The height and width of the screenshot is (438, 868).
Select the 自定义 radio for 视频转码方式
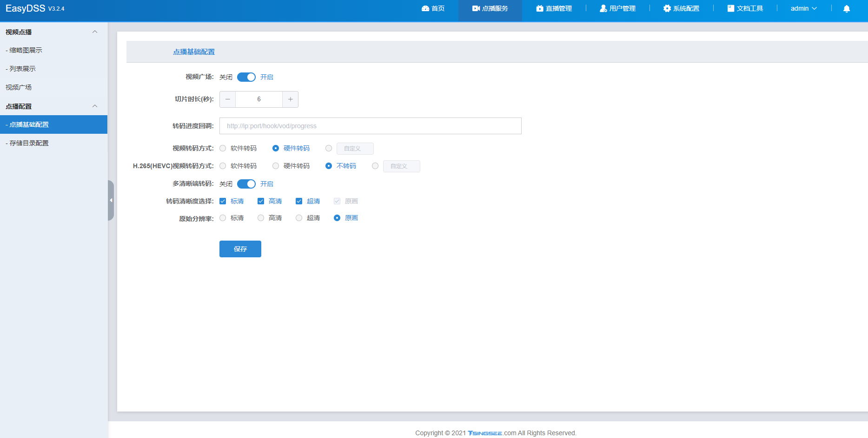[x=329, y=148]
